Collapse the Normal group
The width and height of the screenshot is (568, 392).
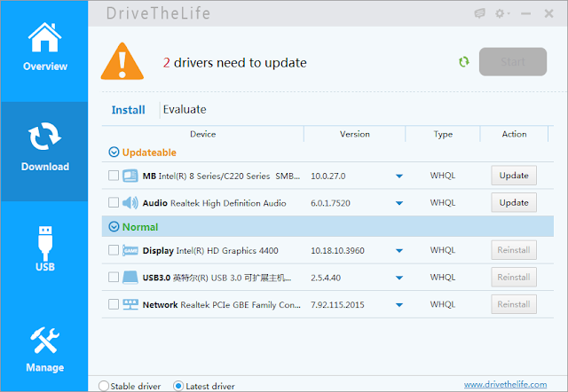click(114, 227)
